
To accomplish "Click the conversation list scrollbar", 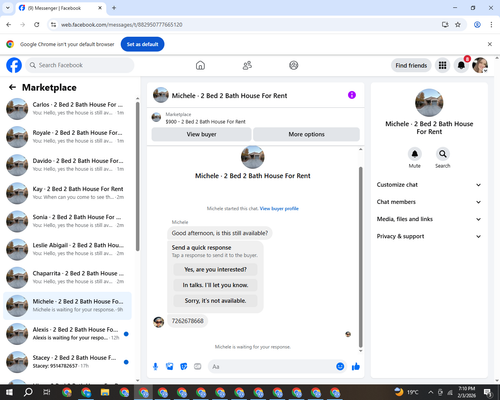I will (138, 177).
